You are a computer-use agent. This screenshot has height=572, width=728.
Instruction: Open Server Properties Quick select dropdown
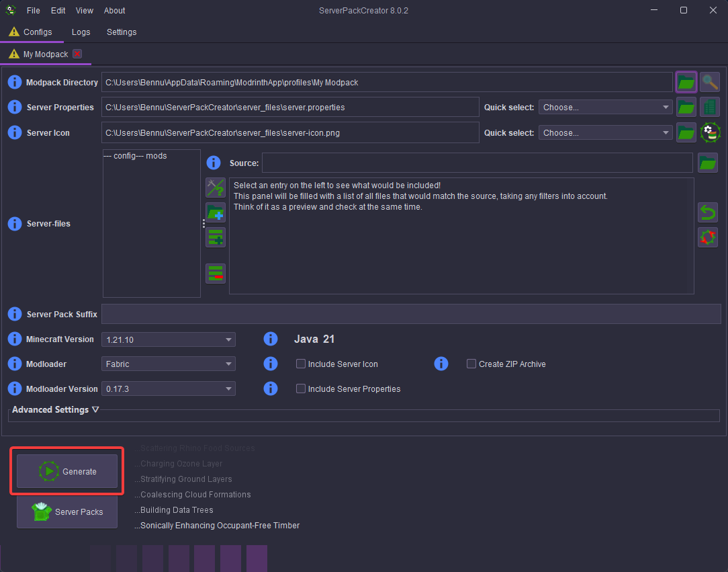[x=605, y=108]
